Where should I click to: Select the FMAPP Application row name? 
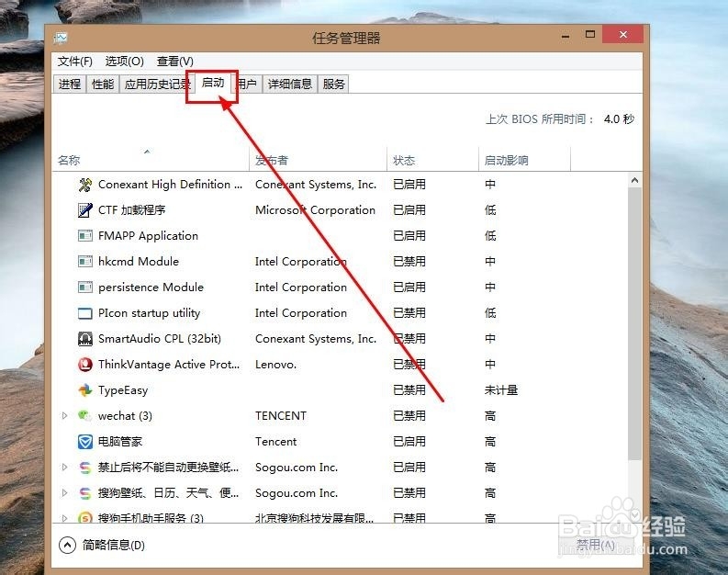click(x=148, y=235)
